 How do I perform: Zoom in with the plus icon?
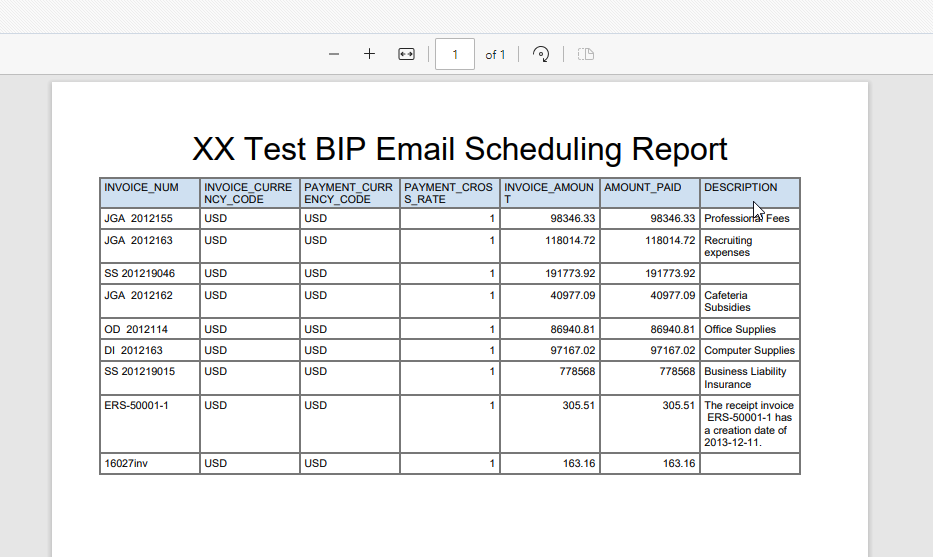370,54
